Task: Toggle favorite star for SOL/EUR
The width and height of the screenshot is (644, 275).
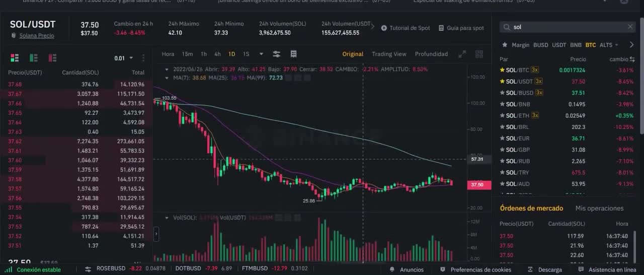Action: tap(502, 138)
